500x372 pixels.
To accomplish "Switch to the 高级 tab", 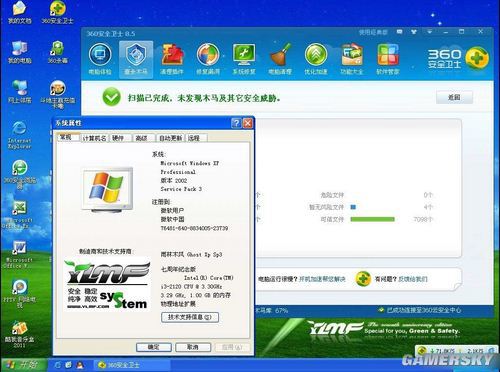I will coord(143,138).
